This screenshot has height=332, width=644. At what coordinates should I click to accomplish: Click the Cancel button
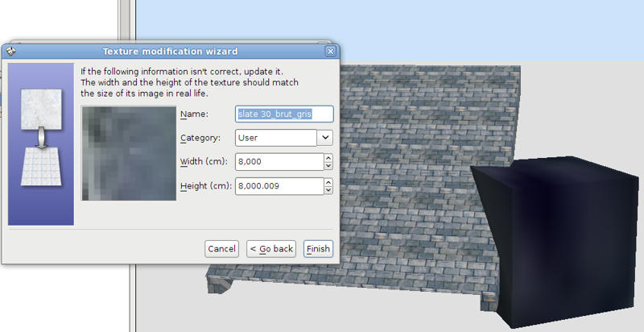222,248
